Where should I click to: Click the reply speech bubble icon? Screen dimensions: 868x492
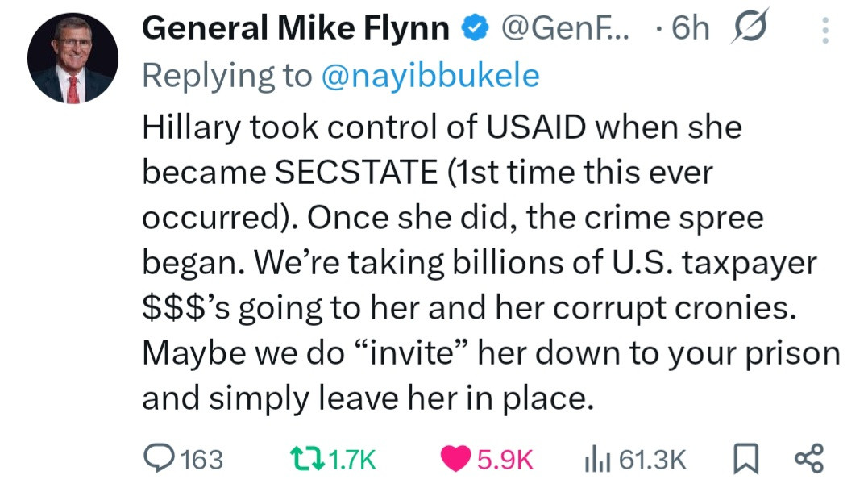[157, 459]
